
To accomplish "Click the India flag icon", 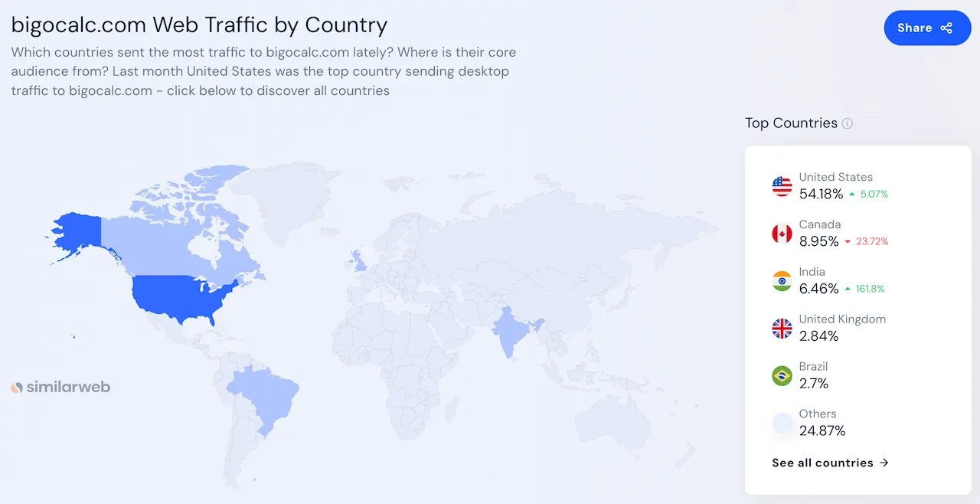I will pos(782,281).
